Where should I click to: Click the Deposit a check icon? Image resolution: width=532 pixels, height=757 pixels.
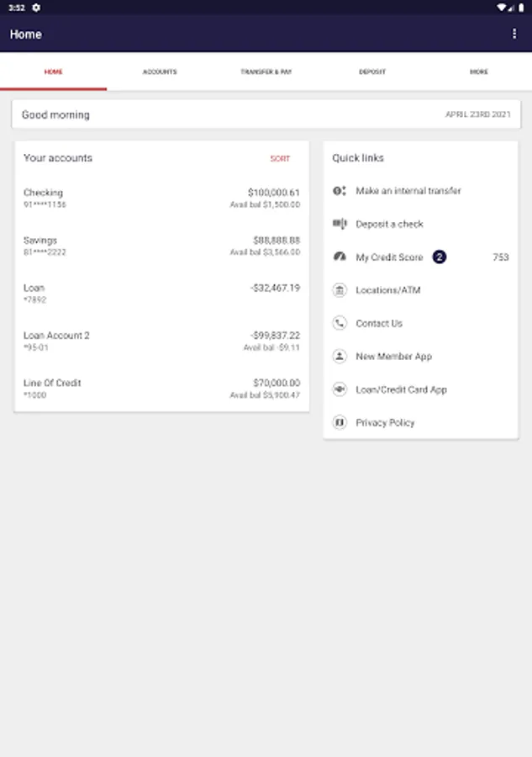click(x=340, y=224)
